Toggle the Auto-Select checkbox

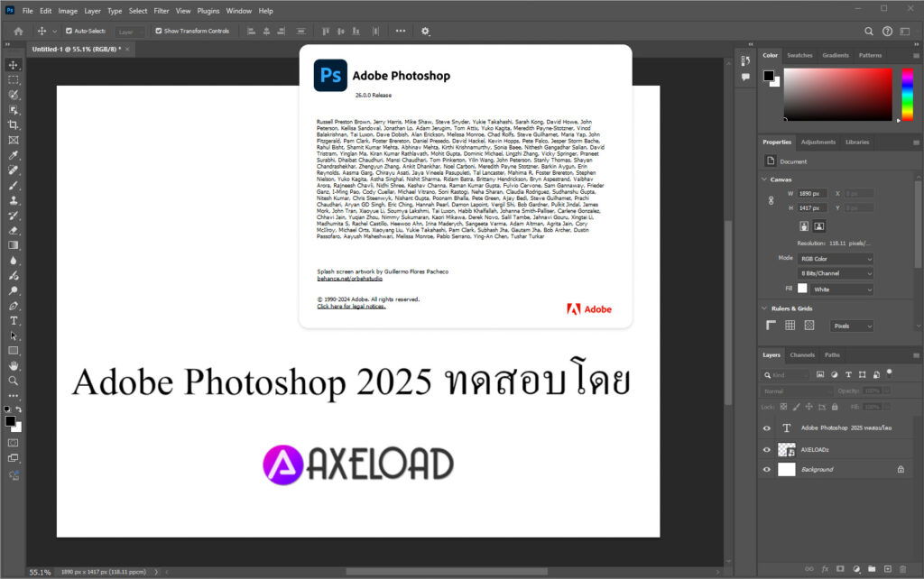tap(69, 31)
